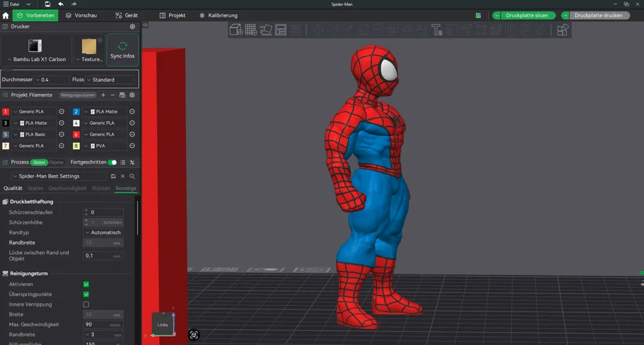Open the Fluss Standard dropdown
The height and width of the screenshot is (345, 644).
[109, 80]
